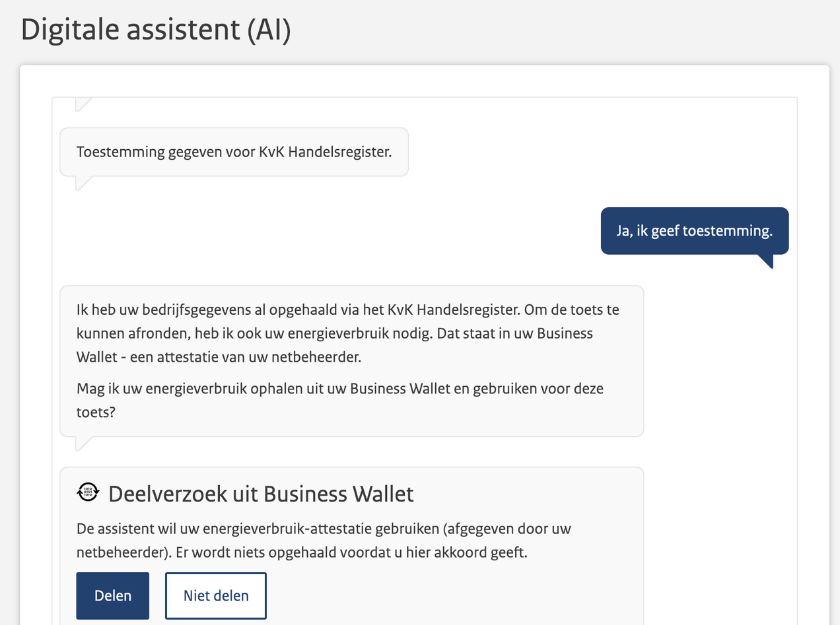Click the 'Deelverzoek uit Business Wallet' heading
The height and width of the screenshot is (625, 840).
pyautogui.click(x=261, y=494)
